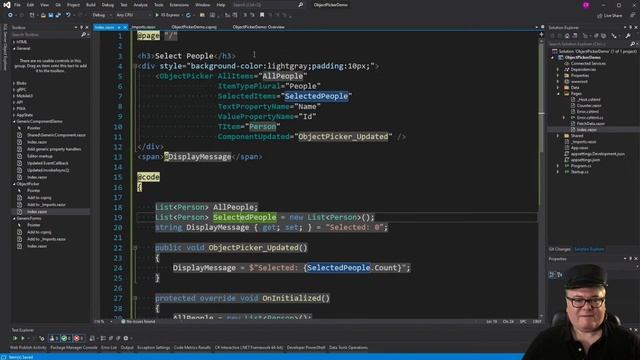Screen dimensions: 640x360
Task: Switch to the _Imports.razor editor tab
Action: [143, 27]
